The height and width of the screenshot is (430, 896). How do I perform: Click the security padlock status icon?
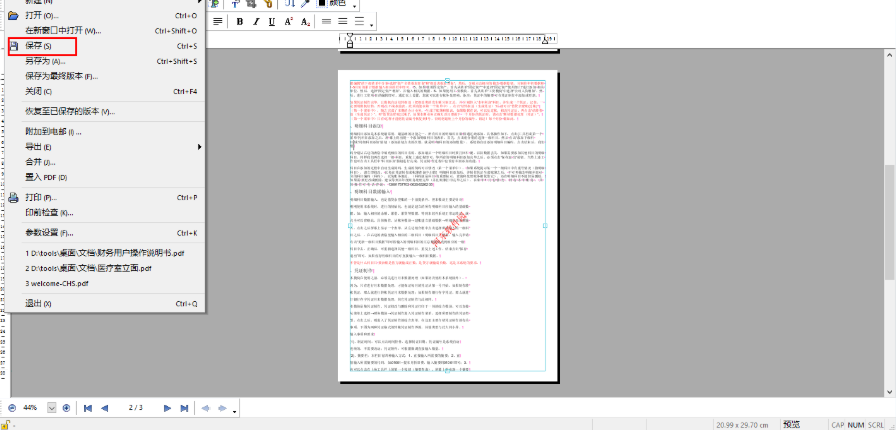[x=7, y=424]
